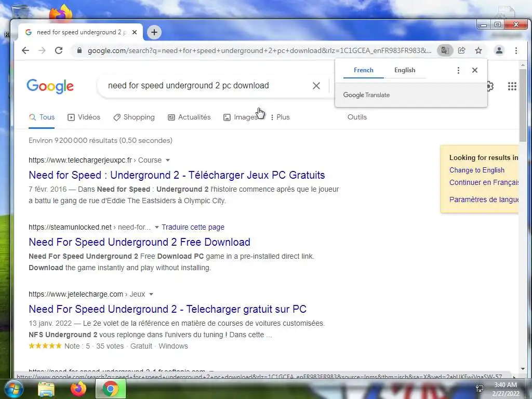The image size is (532, 399).
Task: Reload the page with the refresh icon
Action: (x=59, y=50)
